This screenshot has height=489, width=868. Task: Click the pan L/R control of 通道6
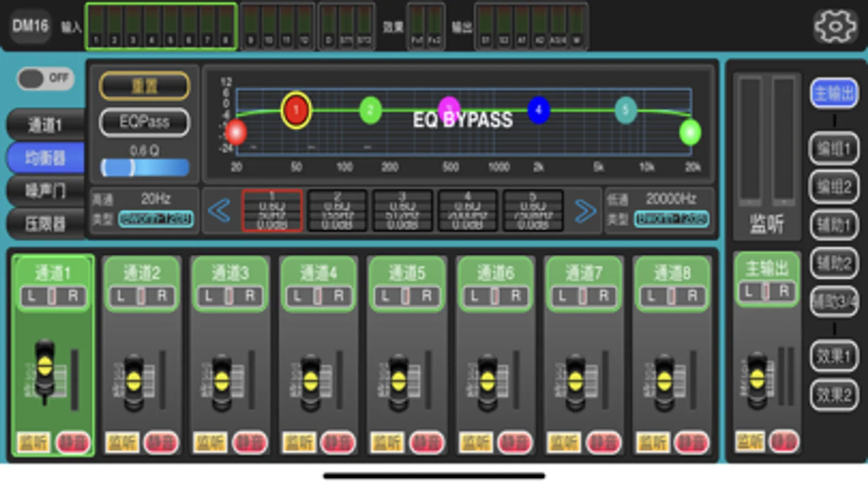coord(495,296)
